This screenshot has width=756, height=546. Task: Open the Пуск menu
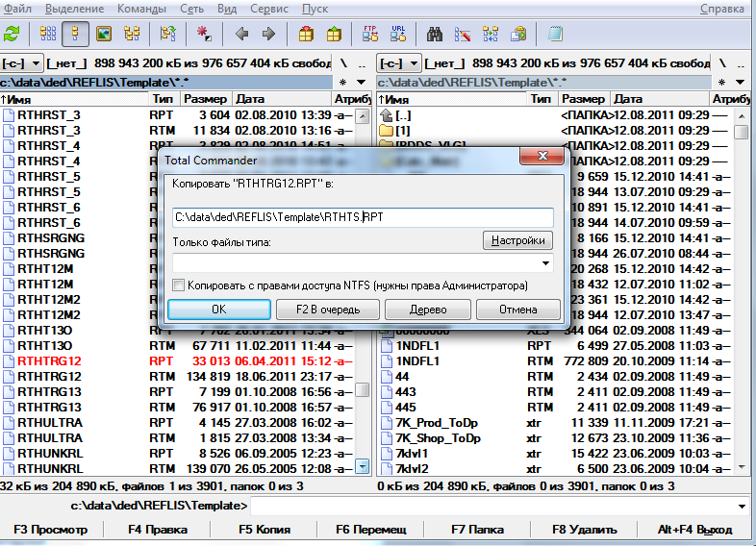315,9
